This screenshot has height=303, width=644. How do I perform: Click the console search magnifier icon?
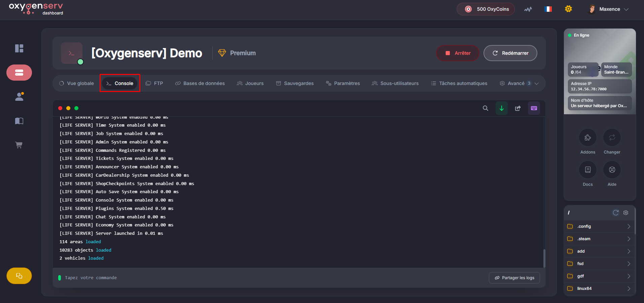pos(485,108)
